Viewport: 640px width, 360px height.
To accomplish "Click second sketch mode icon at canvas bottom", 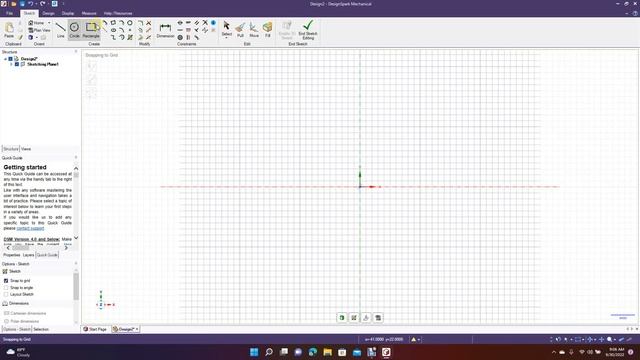I will [x=354, y=318].
